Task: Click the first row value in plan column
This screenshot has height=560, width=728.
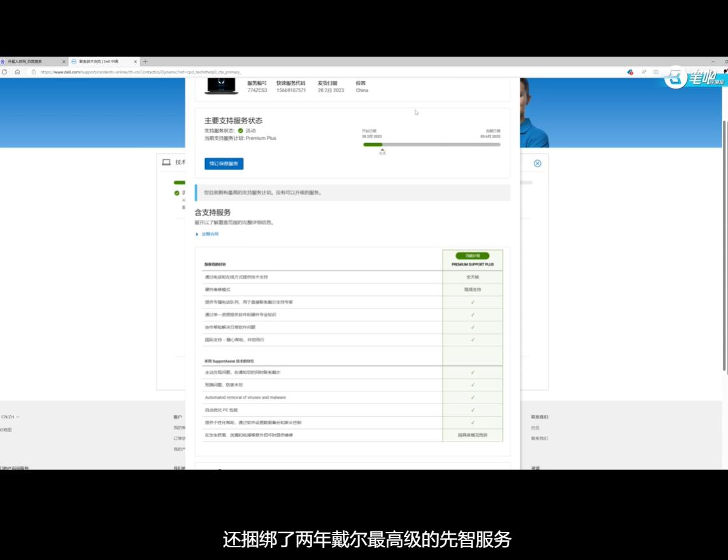Action: [473, 277]
